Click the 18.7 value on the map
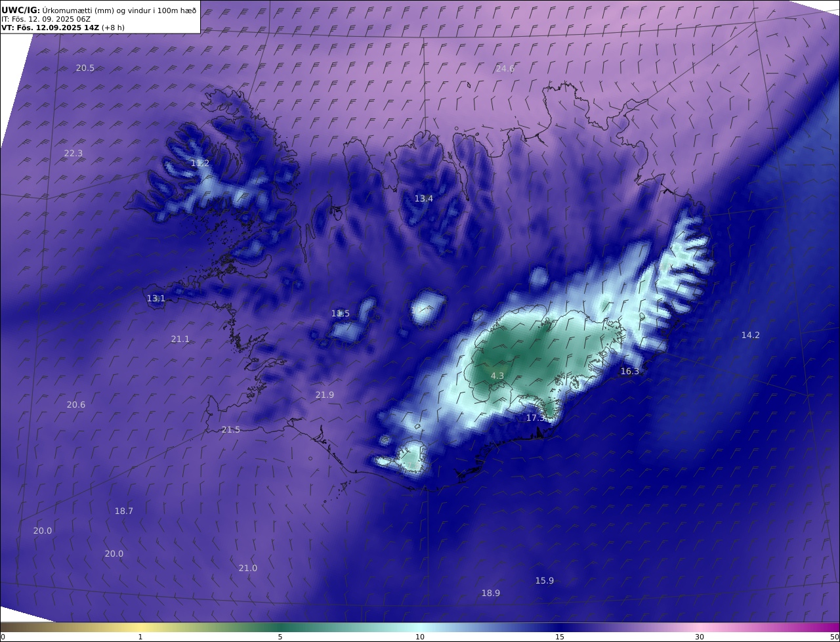 pos(124,511)
